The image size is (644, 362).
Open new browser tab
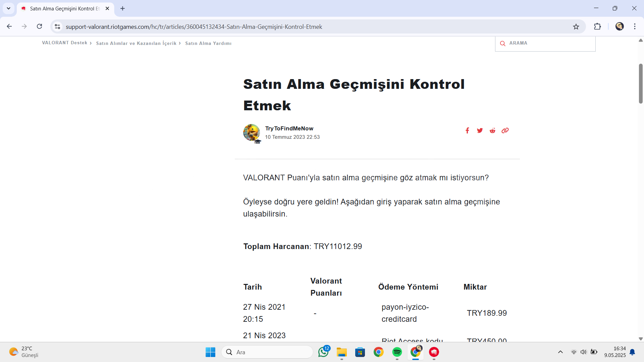click(x=122, y=8)
